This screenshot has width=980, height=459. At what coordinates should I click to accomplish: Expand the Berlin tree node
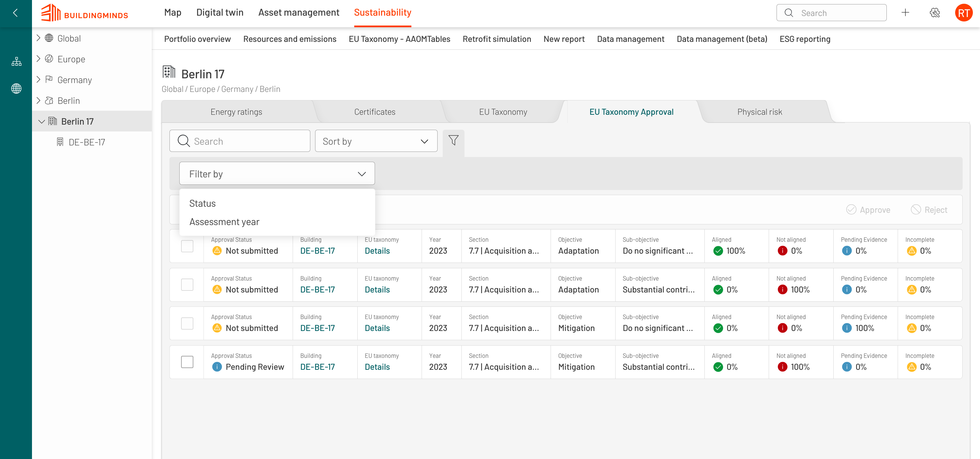pyautogui.click(x=38, y=100)
